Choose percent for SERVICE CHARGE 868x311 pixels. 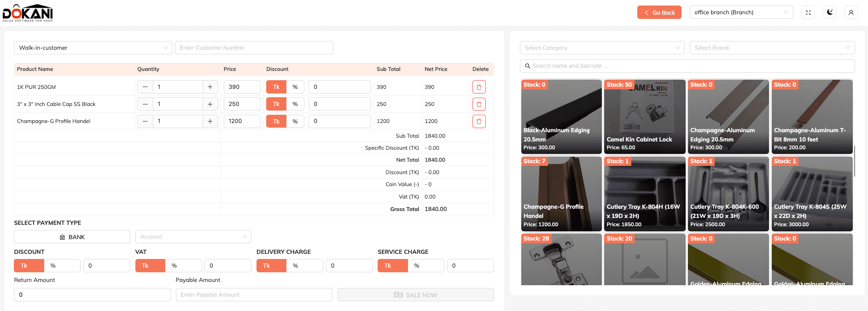[426, 266]
